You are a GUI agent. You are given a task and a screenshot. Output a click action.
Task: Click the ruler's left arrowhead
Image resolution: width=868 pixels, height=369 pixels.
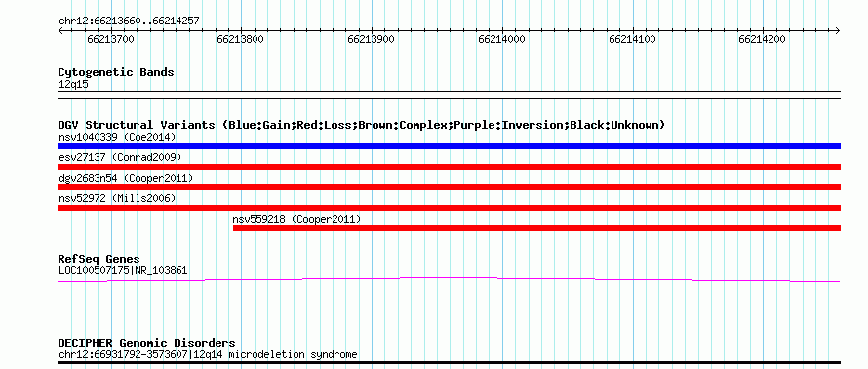(x=60, y=30)
